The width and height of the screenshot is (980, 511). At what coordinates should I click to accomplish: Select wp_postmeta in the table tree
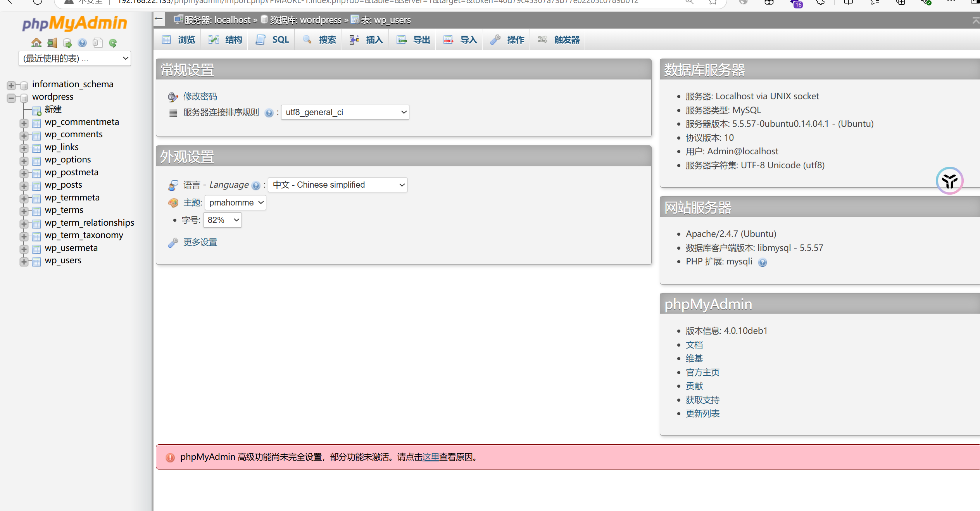[71, 173]
